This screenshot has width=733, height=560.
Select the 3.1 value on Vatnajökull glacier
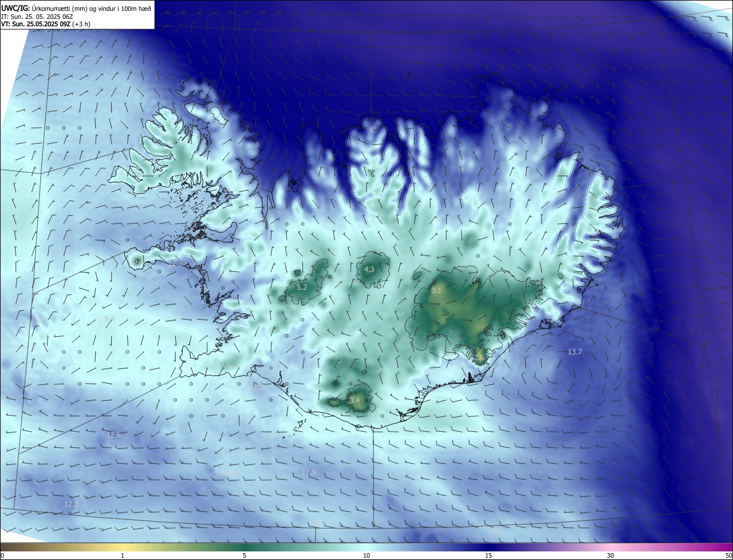click(436, 291)
